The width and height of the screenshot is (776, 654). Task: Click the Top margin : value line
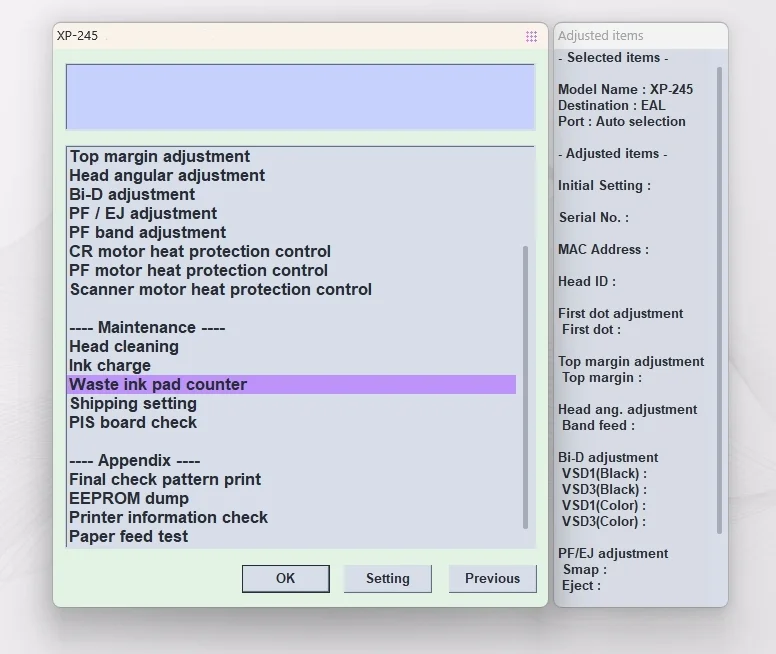[x=602, y=377]
